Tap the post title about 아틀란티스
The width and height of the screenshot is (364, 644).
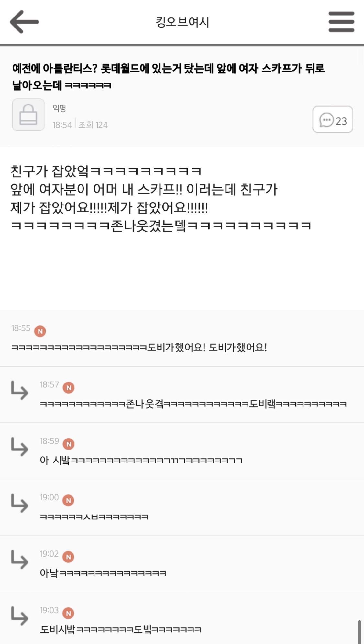click(168, 77)
